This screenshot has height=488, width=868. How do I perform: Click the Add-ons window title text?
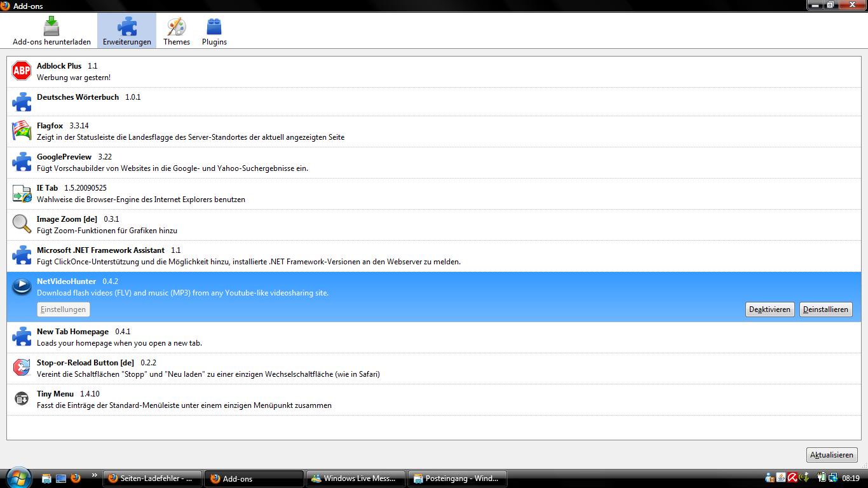coord(28,6)
